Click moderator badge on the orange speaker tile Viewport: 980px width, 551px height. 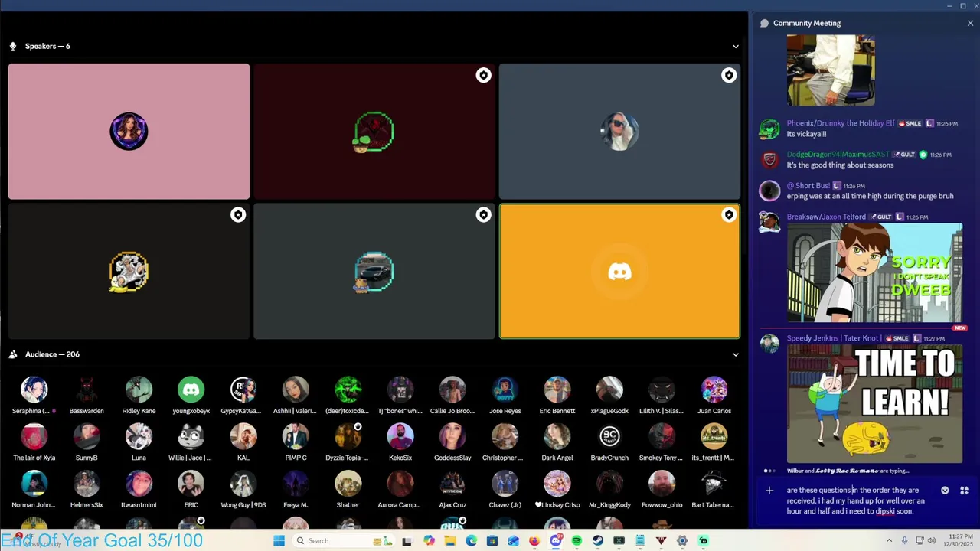(x=728, y=215)
